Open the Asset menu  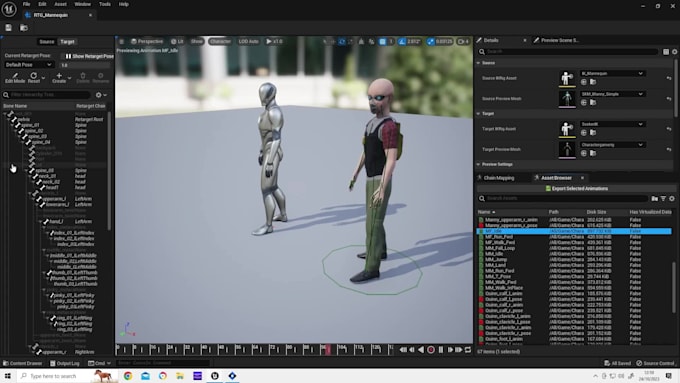[x=60, y=4]
